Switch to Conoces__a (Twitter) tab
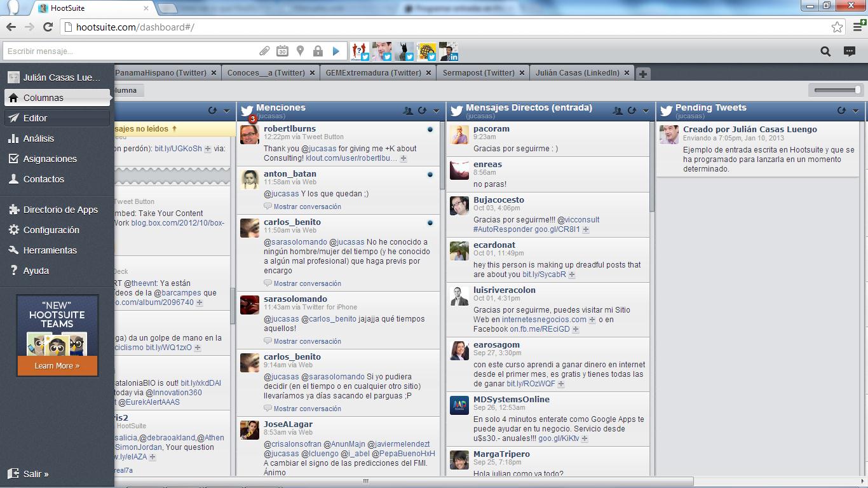Screen dimensions: 868x488 click(266, 73)
